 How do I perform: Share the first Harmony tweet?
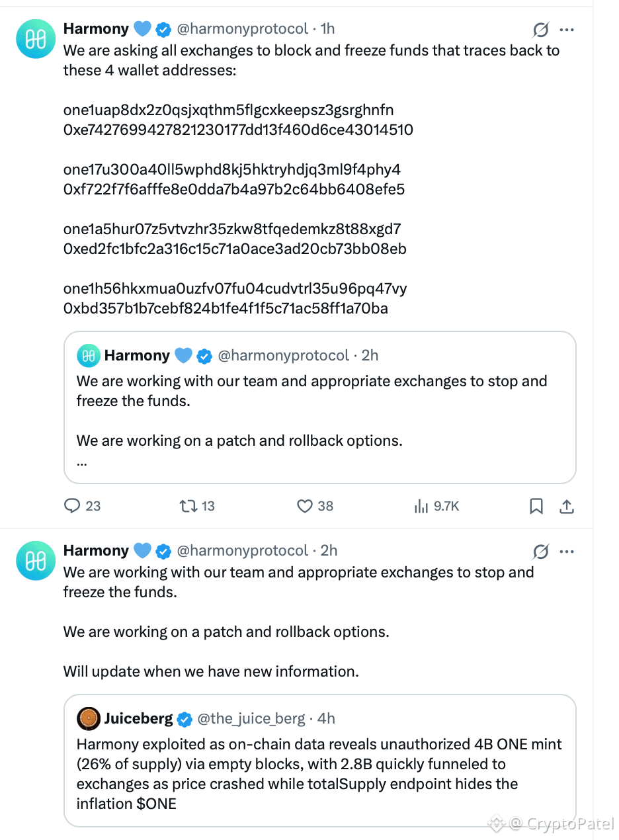[x=567, y=507]
